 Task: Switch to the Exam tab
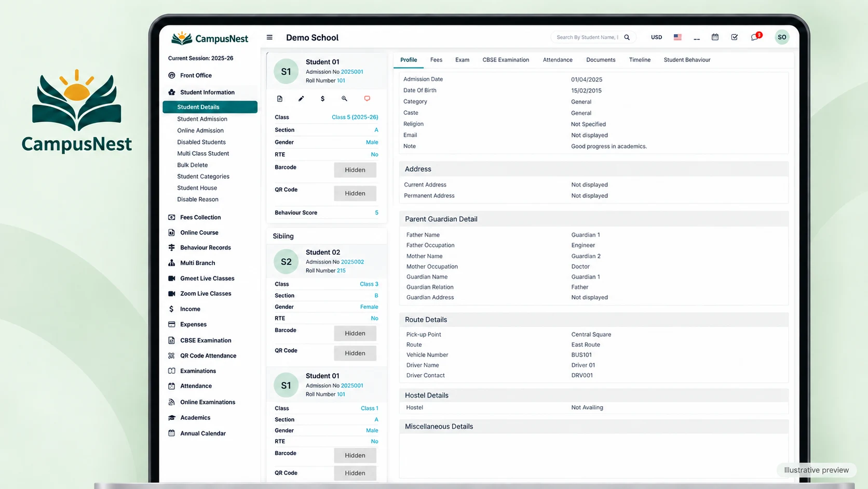462,60
